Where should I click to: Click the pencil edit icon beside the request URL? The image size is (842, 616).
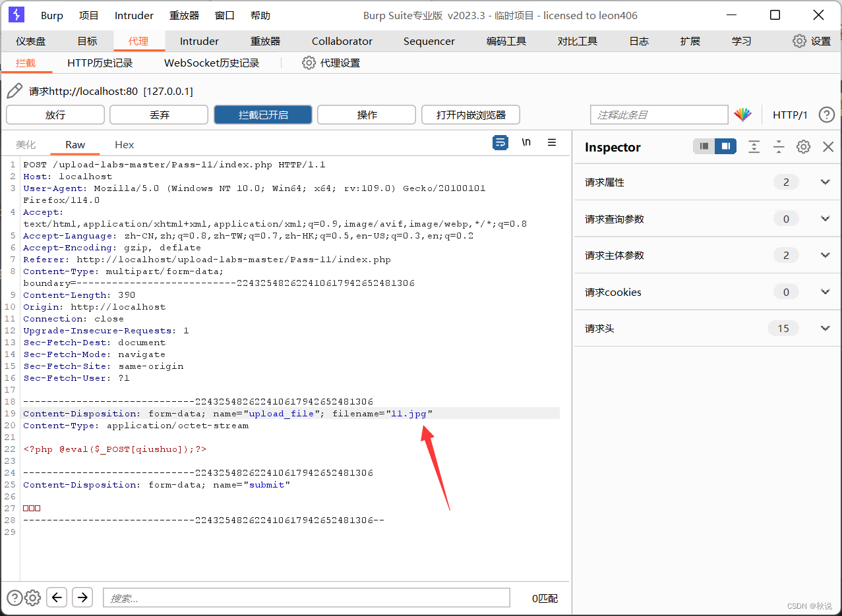[x=15, y=91]
